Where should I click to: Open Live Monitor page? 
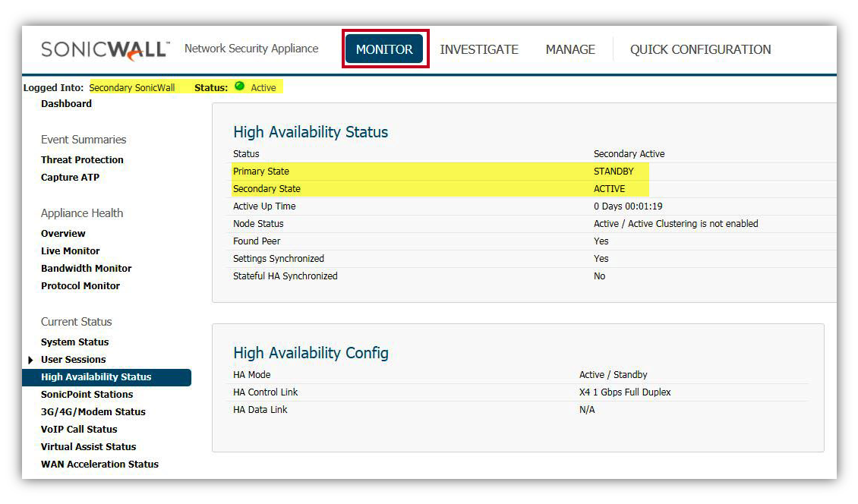[x=70, y=251]
